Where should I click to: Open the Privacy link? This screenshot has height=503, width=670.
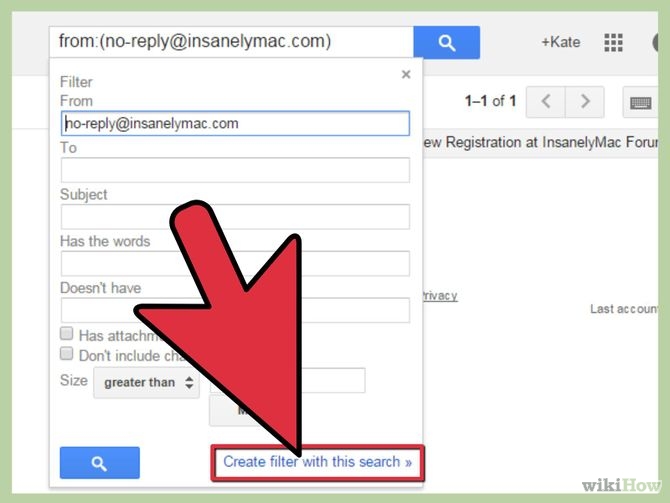439,295
